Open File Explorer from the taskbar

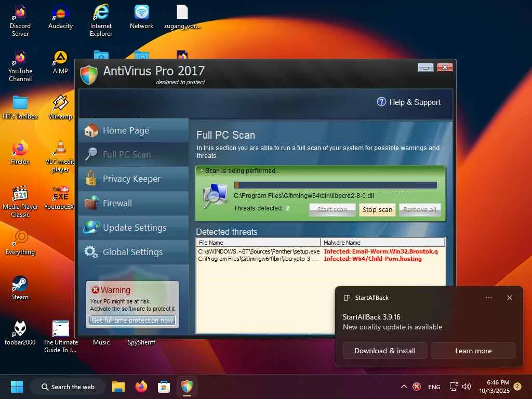[x=118, y=387]
